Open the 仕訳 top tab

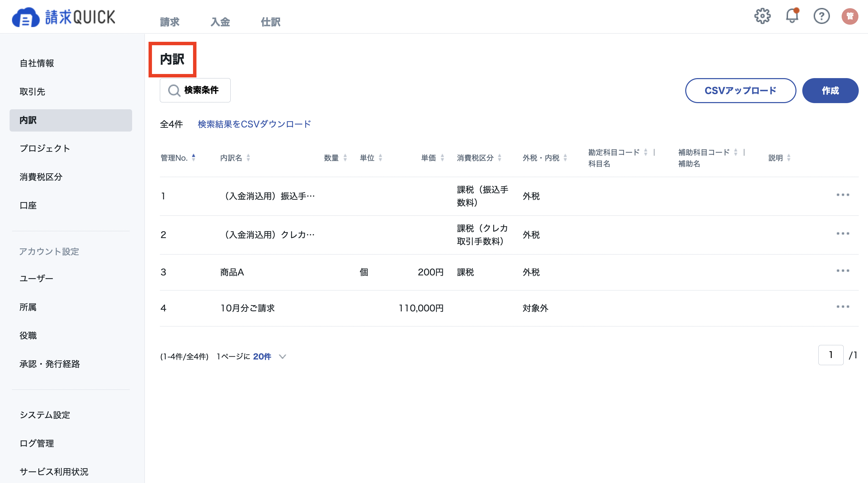[270, 22]
